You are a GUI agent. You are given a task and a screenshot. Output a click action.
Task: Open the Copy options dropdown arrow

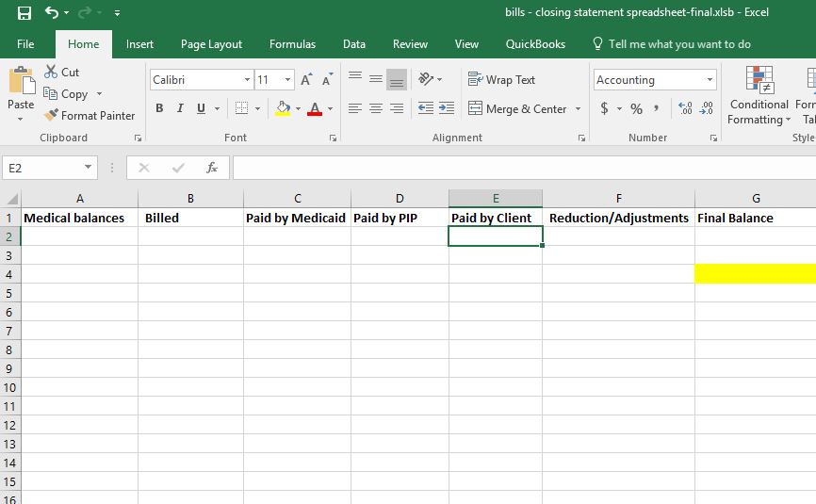click(99, 94)
